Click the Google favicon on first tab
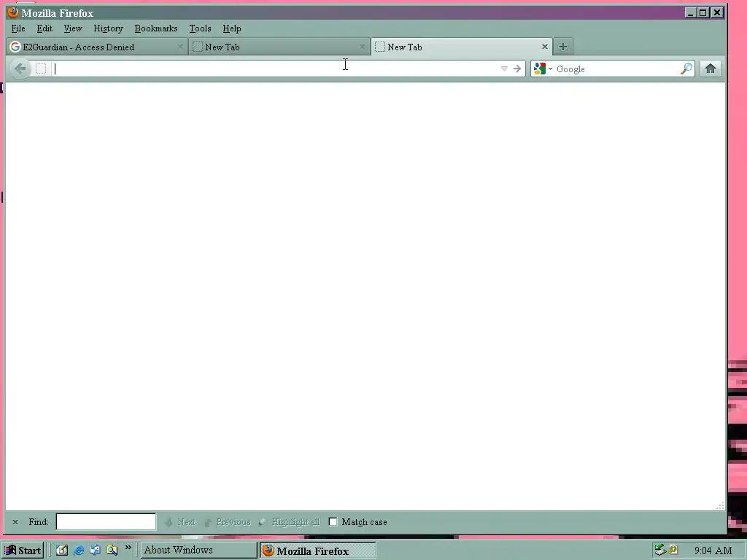This screenshot has width=747, height=560. click(x=15, y=47)
